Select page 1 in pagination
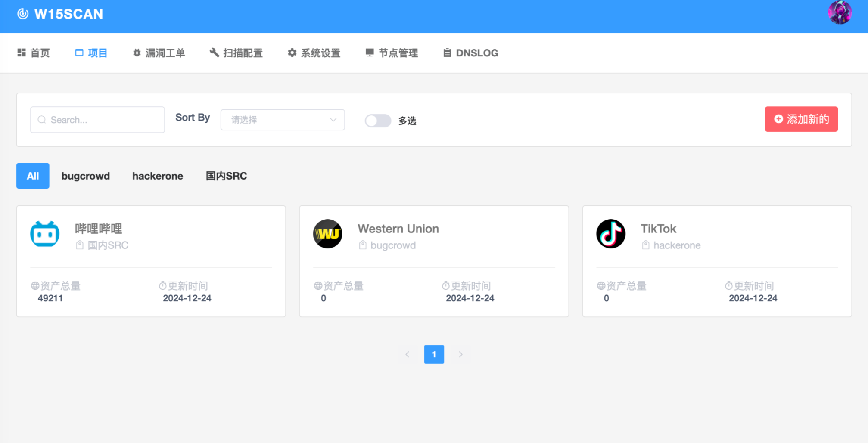868x443 pixels. coord(434,354)
